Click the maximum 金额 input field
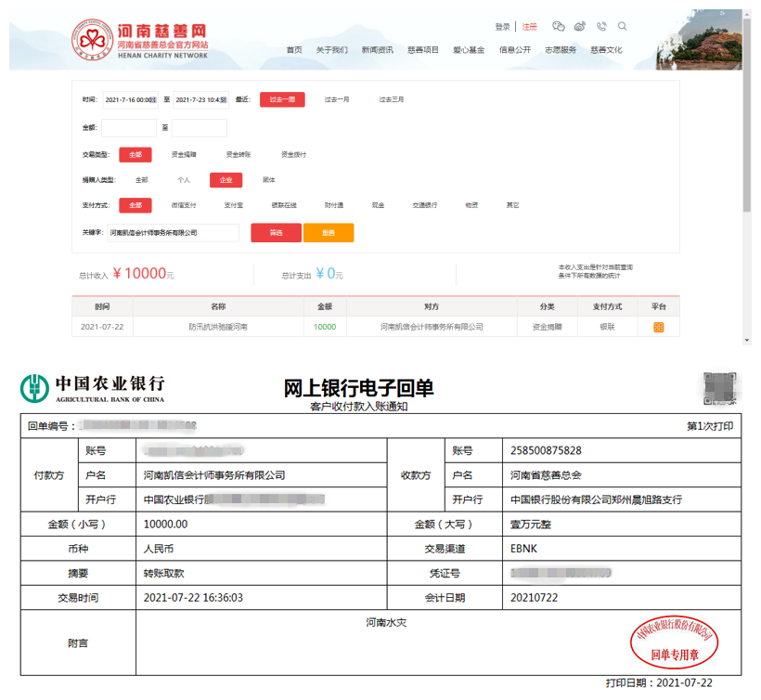761x700 pixels. coord(200,128)
